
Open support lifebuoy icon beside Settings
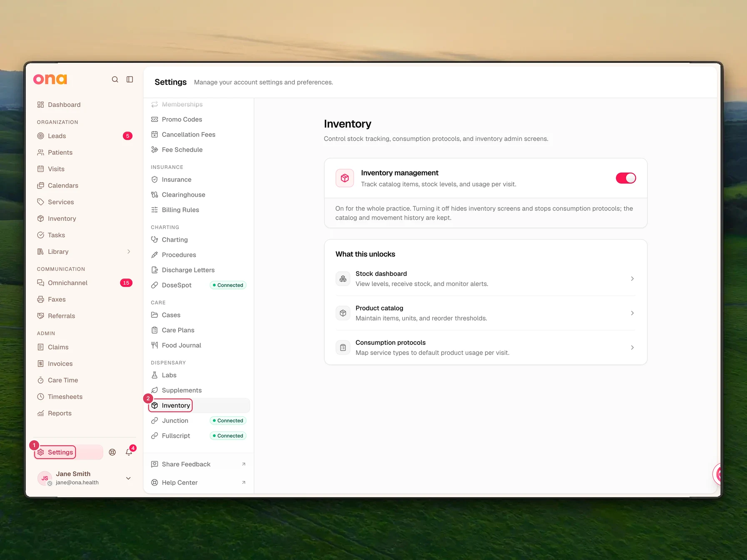point(112,452)
